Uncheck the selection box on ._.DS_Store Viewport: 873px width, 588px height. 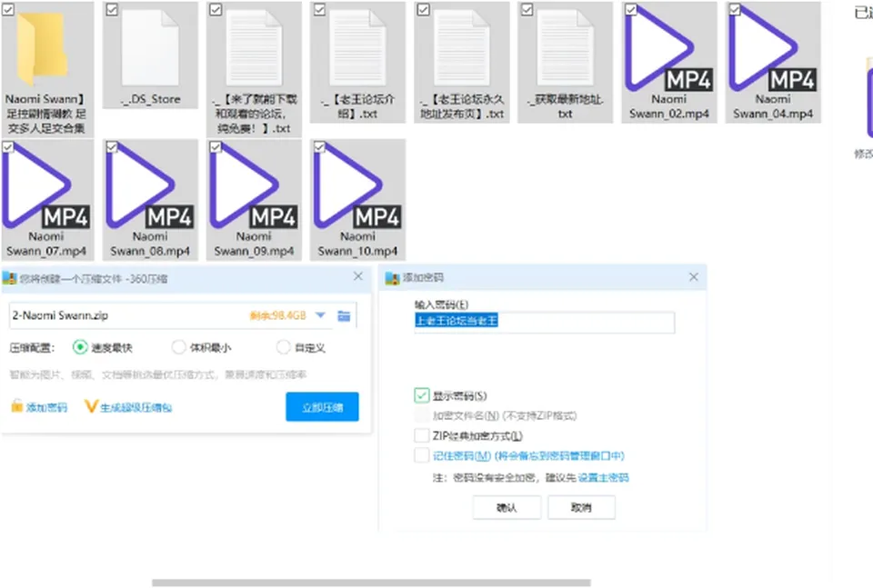tap(112, 9)
